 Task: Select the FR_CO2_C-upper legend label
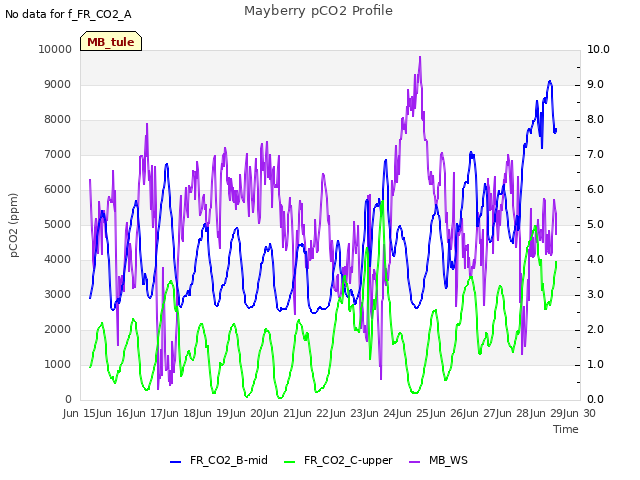coord(348,460)
